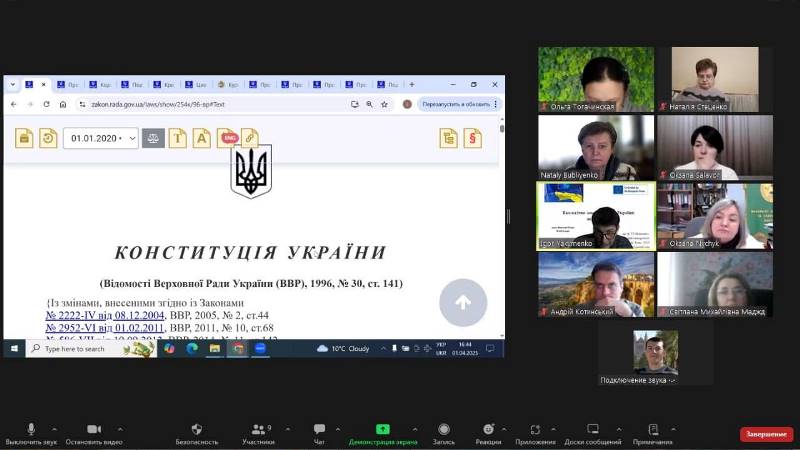Select Nataly Bubliyenko video tile
The height and width of the screenshot is (450, 800).
(x=596, y=147)
